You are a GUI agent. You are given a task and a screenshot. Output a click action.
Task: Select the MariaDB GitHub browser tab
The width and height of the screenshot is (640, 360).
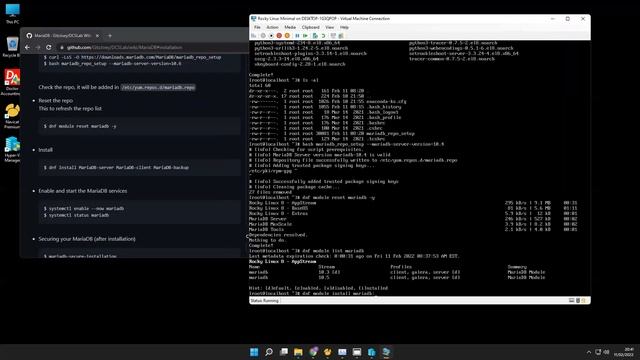coord(62,36)
